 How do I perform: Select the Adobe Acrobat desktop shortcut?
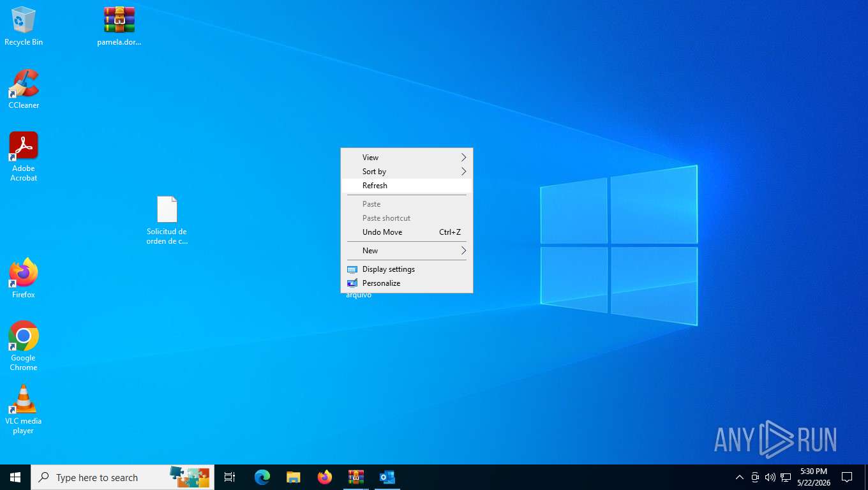pos(24,157)
